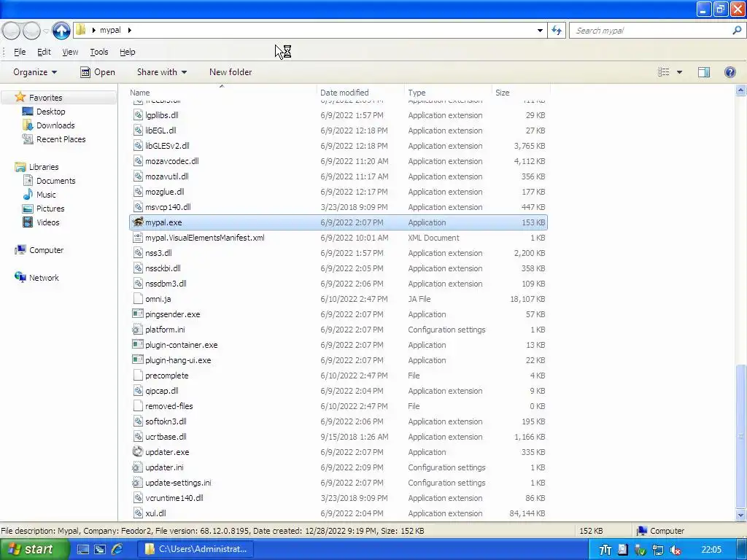
Task: Refresh the mypal folder view
Action: [557, 31]
